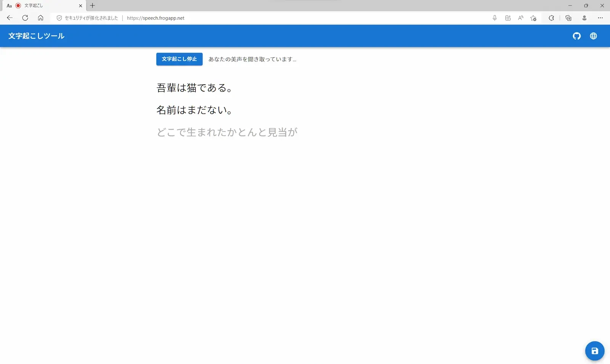Click the recording indicator on the tab
The image size is (610, 364).
(x=18, y=6)
